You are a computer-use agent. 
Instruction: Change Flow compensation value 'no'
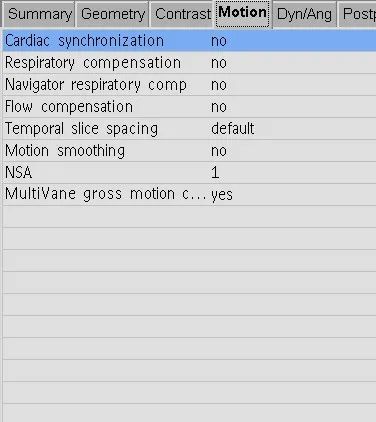click(x=219, y=107)
